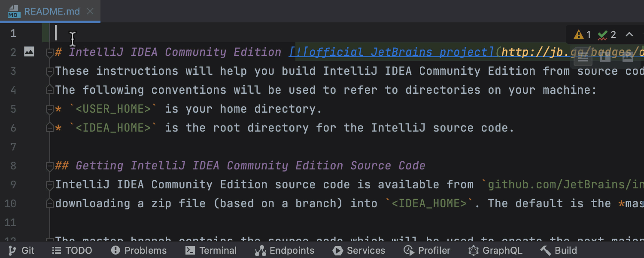Click the warning count in inspections widget
Viewport: 644px width, 258px height.
(582, 34)
